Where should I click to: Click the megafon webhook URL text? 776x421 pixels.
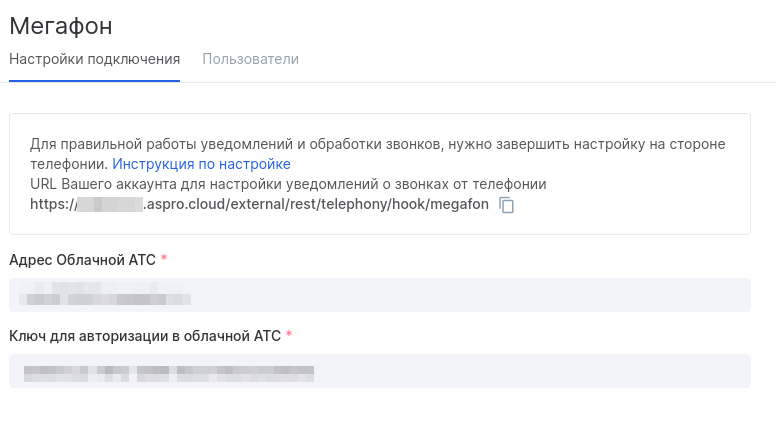coord(259,204)
